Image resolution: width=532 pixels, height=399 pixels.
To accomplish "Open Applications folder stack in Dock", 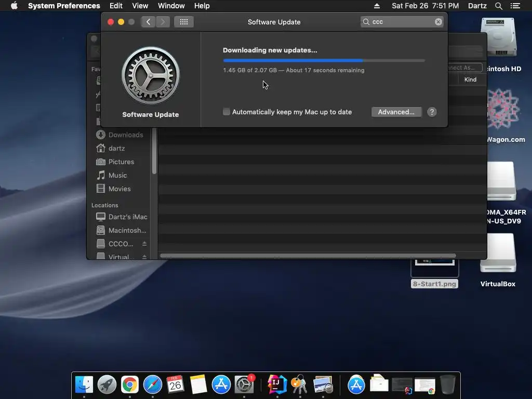I will (356, 385).
